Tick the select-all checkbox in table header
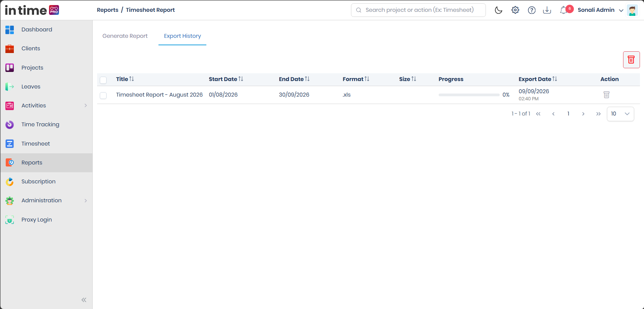 click(103, 80)
